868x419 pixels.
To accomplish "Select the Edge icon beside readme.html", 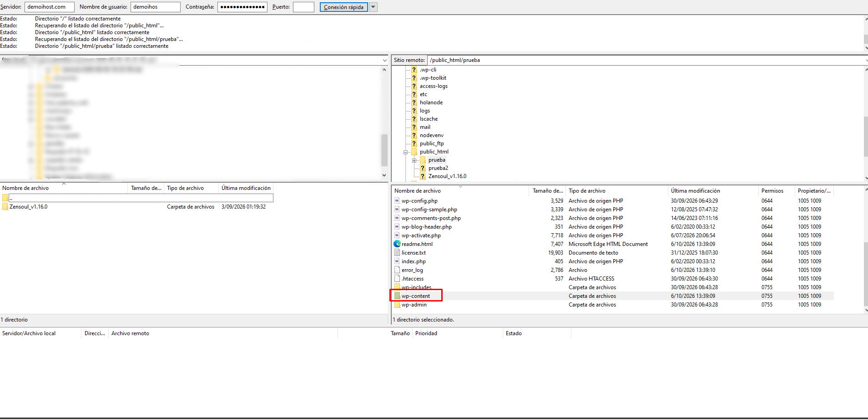I will point(397,244).
